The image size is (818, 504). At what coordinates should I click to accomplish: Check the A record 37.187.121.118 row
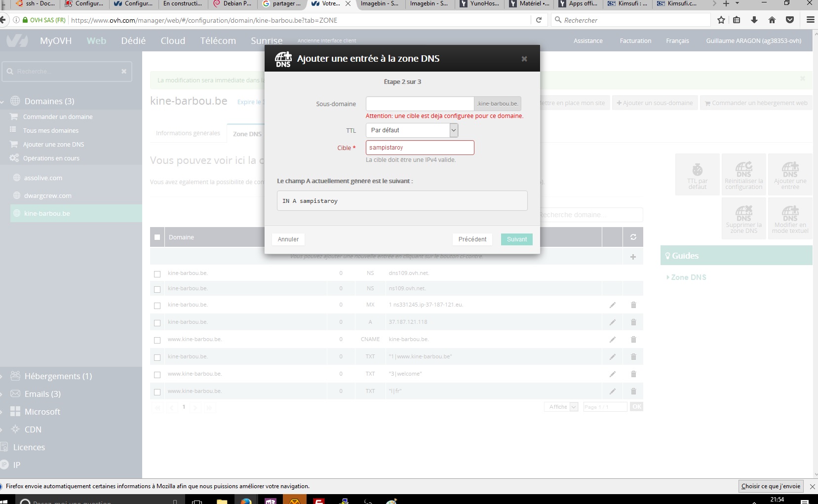click(x=157, y=323)
